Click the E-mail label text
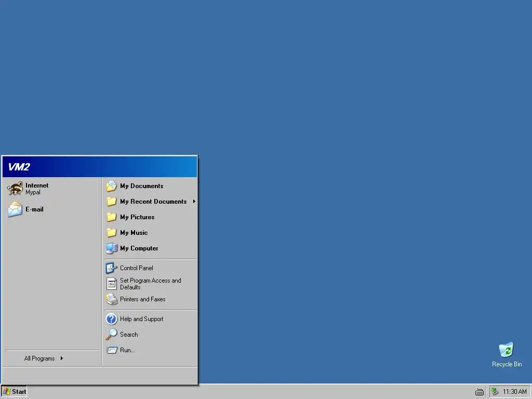This screenshot has height=399, width=532. pos(35,209)
